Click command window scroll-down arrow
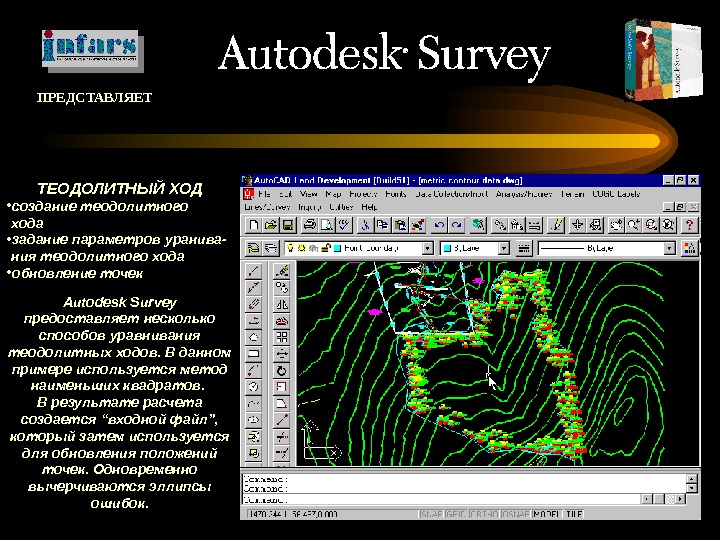Viewport: 720px width, 540px height. click(691, 488)
